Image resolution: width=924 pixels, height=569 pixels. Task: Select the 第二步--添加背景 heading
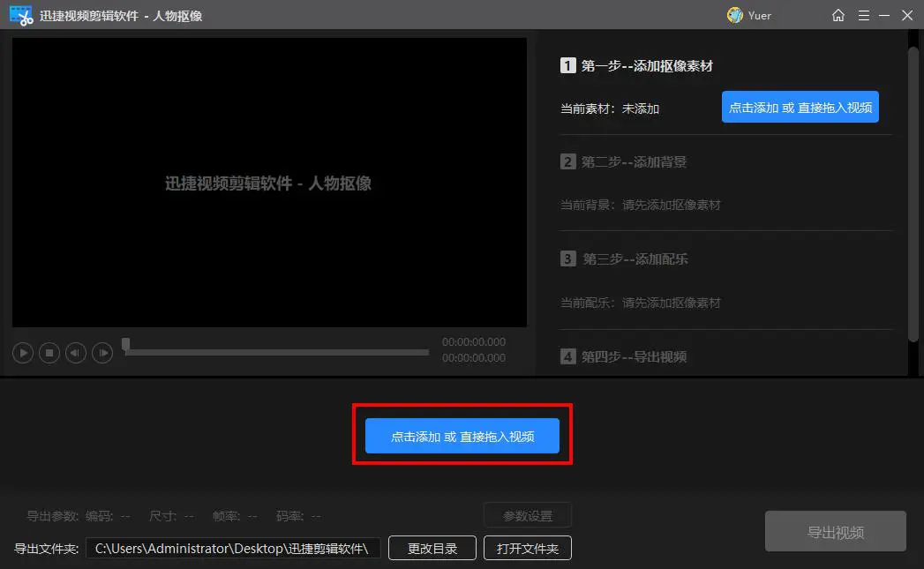634,162
